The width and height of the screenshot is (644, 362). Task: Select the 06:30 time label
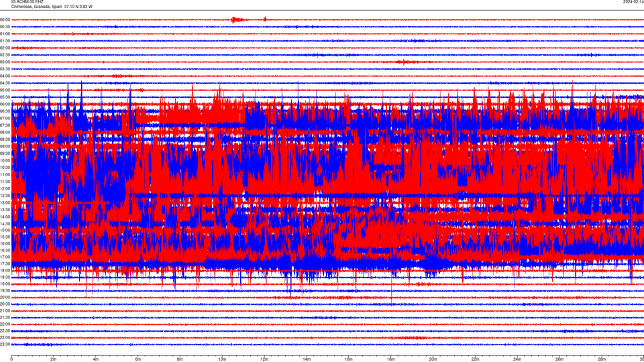tap(5, 111)
